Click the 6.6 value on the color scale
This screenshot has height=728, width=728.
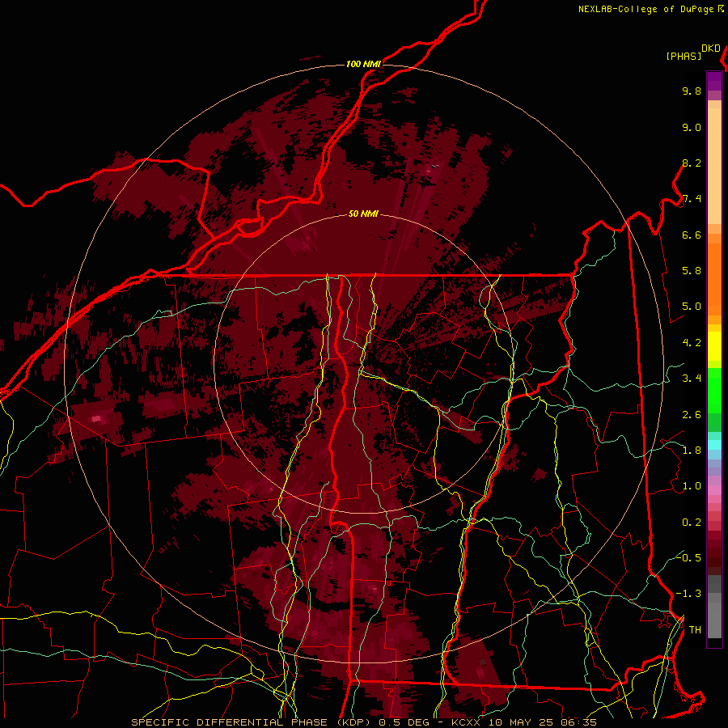coord(692,235)
